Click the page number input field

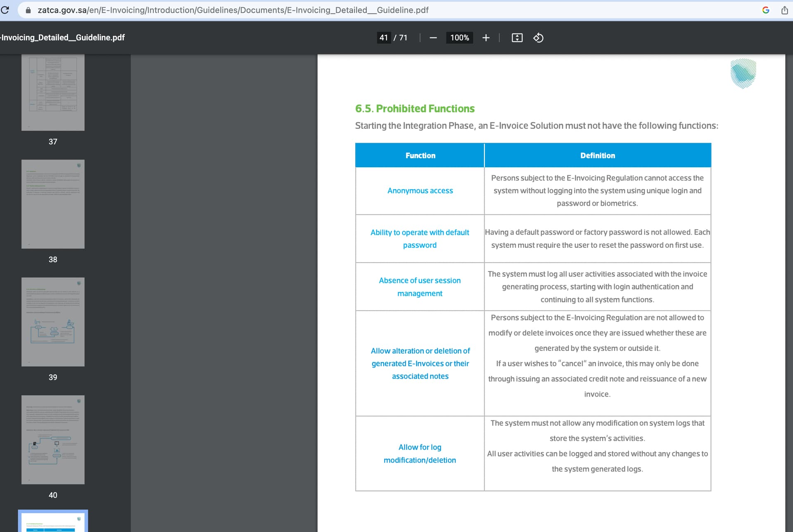[384, 38]
